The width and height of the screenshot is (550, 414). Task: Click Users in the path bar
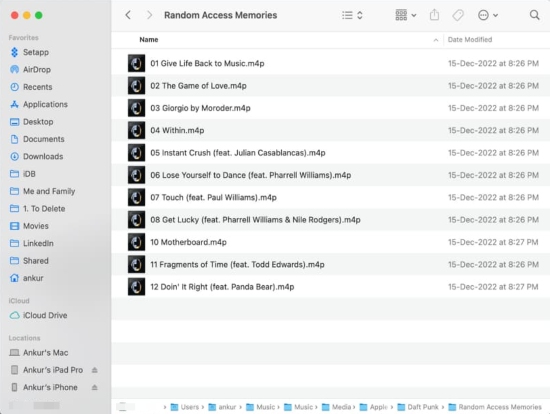pyautogui.click(x=185, y=407)
